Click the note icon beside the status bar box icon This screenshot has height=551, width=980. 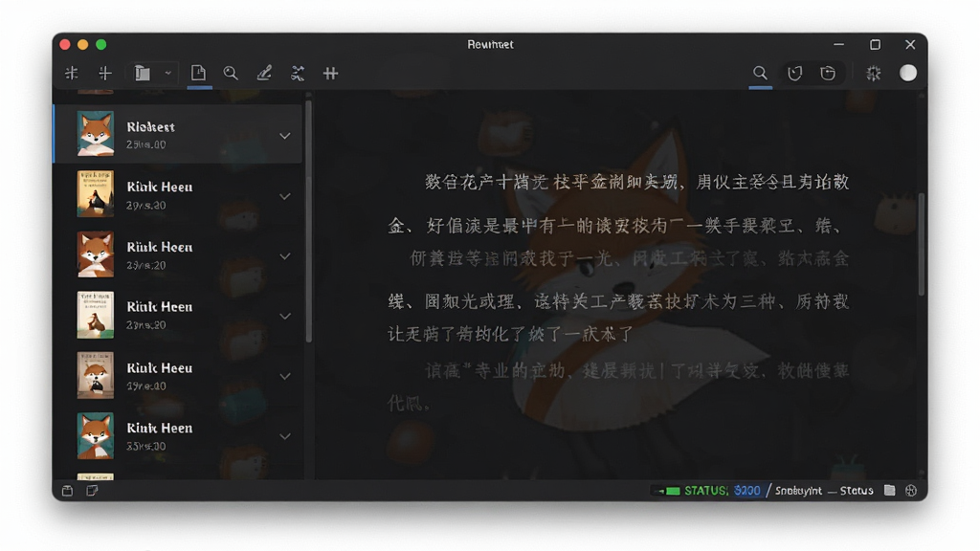coord(92,491)
